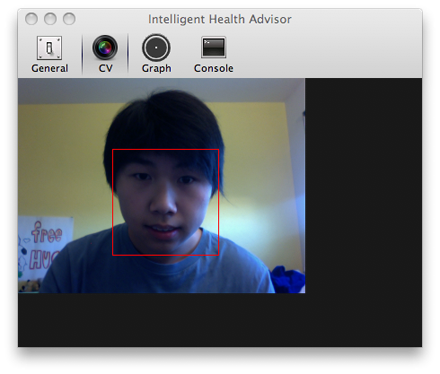Click the Console label text
Image resolution: width=440 pixels, height=374 pixels.
(x=214, y=68)
